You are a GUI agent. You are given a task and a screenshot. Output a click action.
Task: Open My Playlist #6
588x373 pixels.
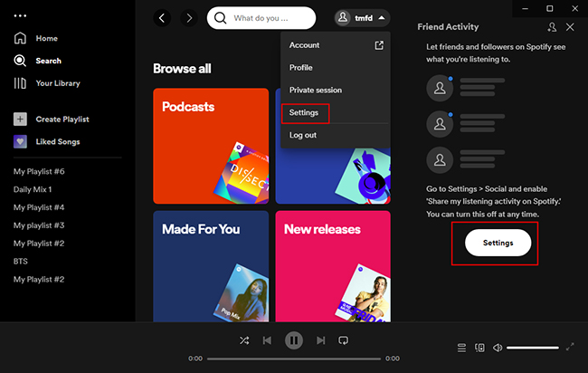tap(39, 171)
